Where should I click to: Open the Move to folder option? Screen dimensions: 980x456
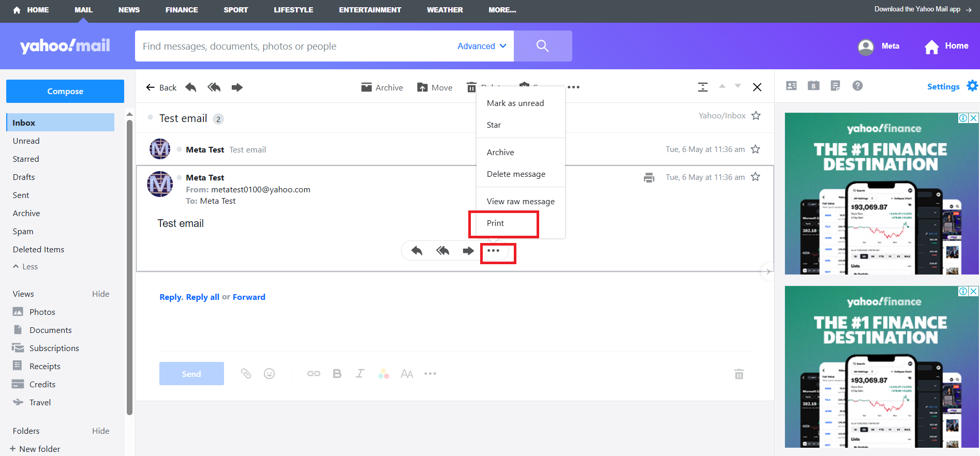pyautogui.click(x=435, y=87)
